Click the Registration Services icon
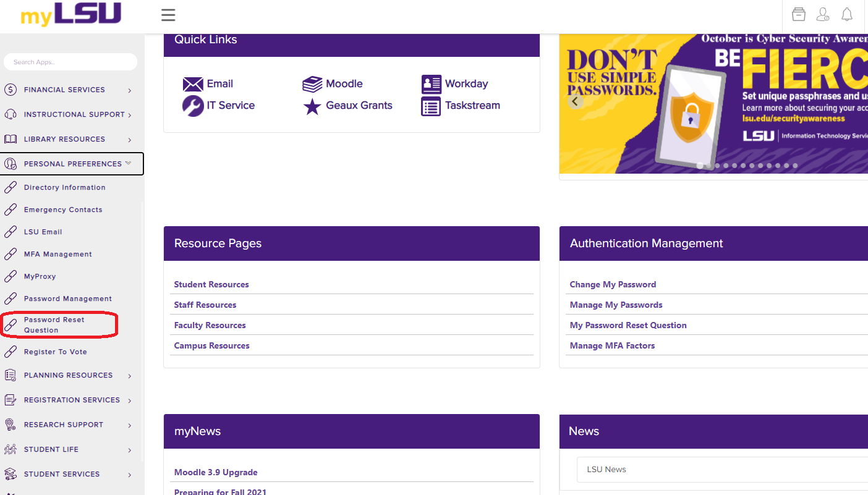Screen dimensions: 868x495 pos(11,400)
